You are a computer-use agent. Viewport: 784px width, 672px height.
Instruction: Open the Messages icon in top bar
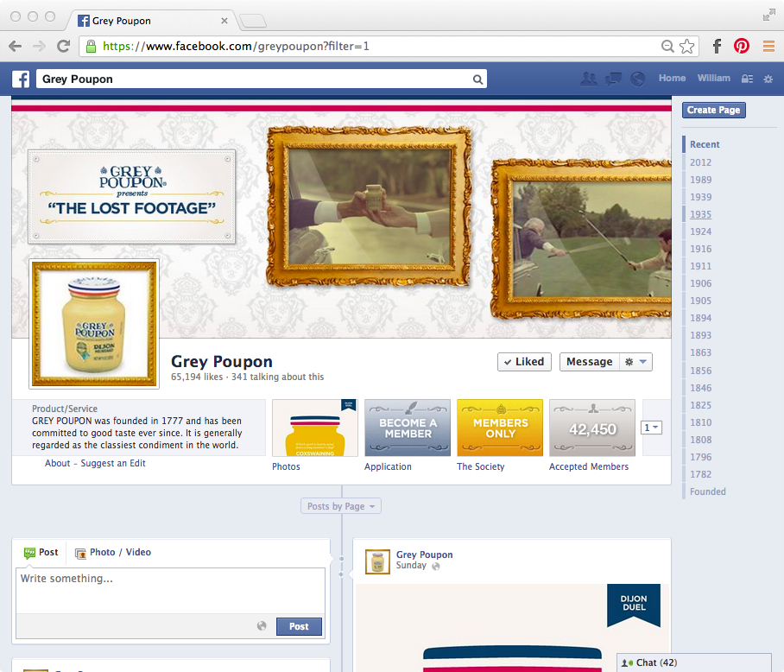(613, 79)
